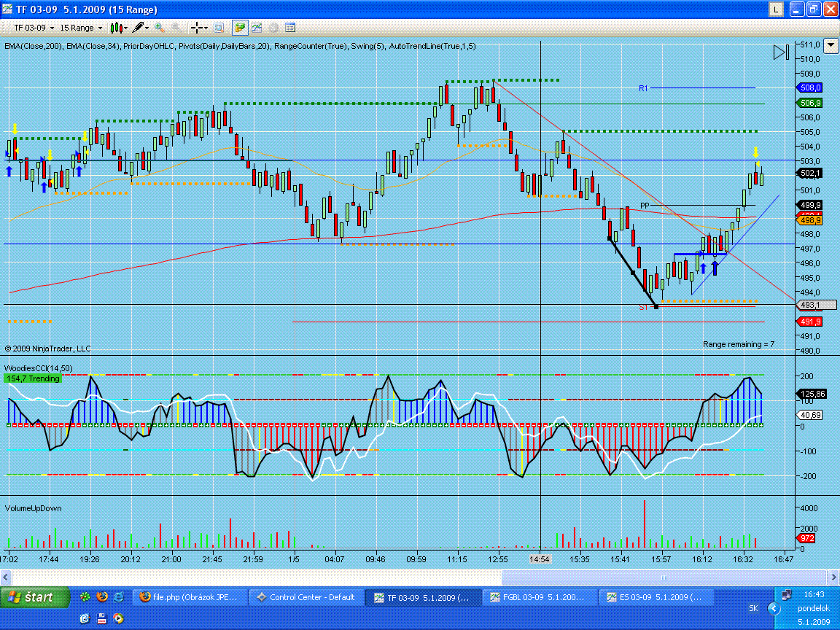
Task: Switch to FGBL 03-09 taskbar window
Action: coord(538,597)
